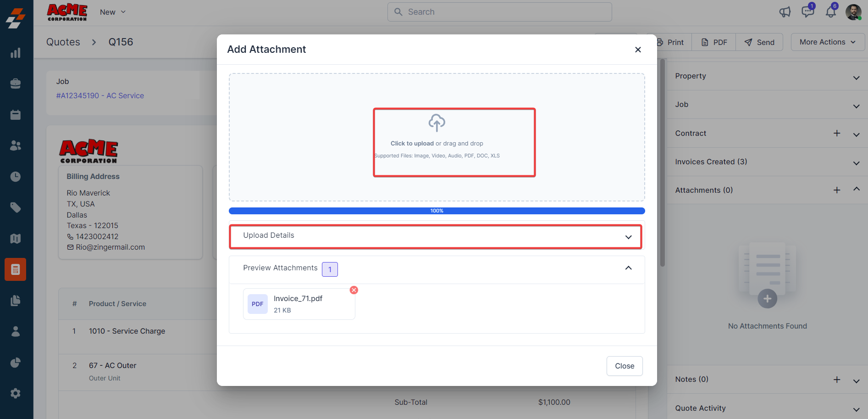Image resolution: width=868 pixels, height=419 pixels.
Task: Expand the Quote Activity panel
Action: 767,408
